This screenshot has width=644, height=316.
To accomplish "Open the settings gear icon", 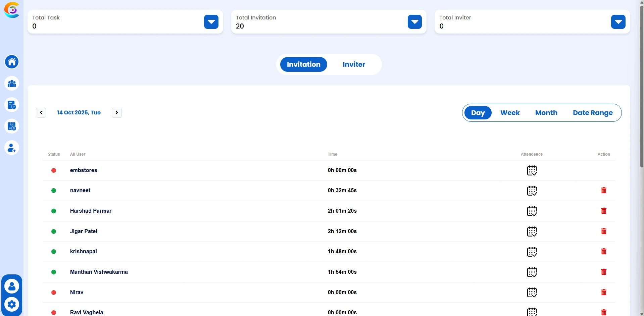I will coord(12,304).
